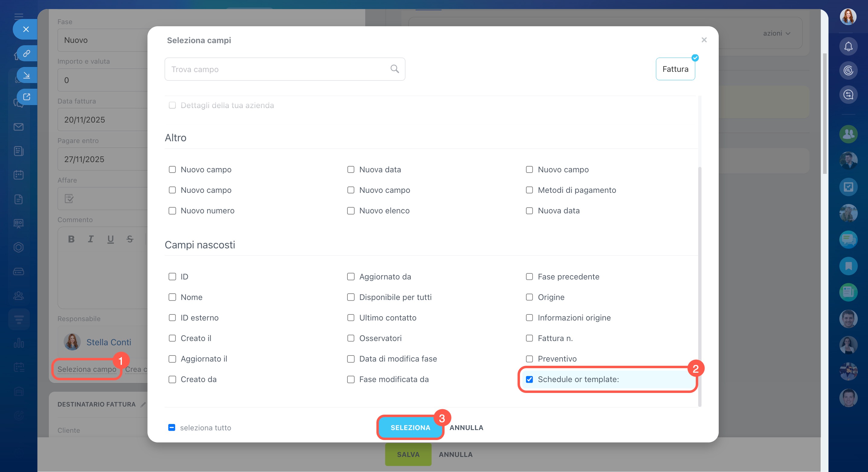Open the mail icon in left sidebar
The image size is (868, 472).
pyautogui.click(x=18, y=127)
